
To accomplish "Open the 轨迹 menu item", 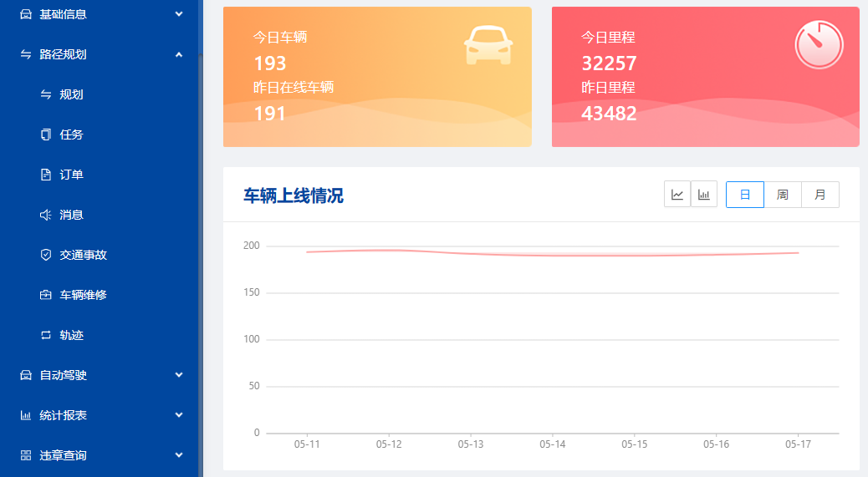I will point(71,335).
